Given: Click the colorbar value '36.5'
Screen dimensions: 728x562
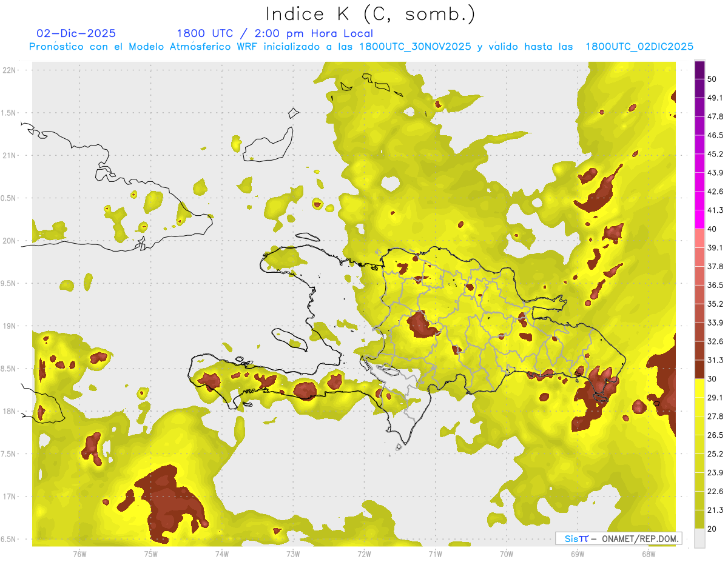Looking at the screenshot, I should pyautogui.click(x=715, y=285).
